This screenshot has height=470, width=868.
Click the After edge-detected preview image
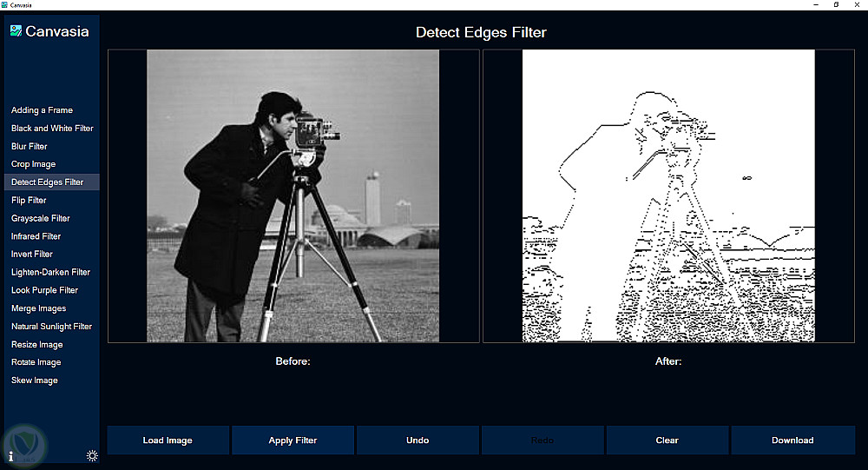tap(668, 195)
